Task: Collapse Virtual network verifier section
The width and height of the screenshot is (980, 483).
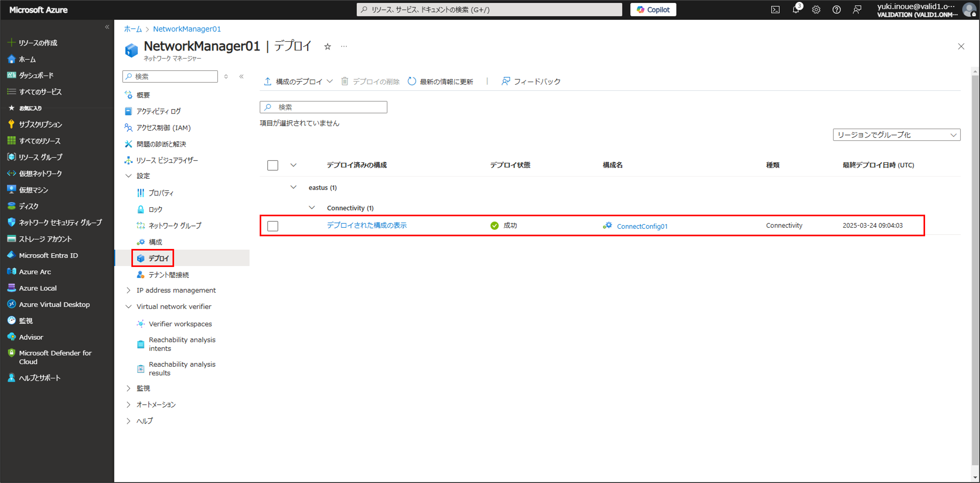Action: (x=129, y=307)
